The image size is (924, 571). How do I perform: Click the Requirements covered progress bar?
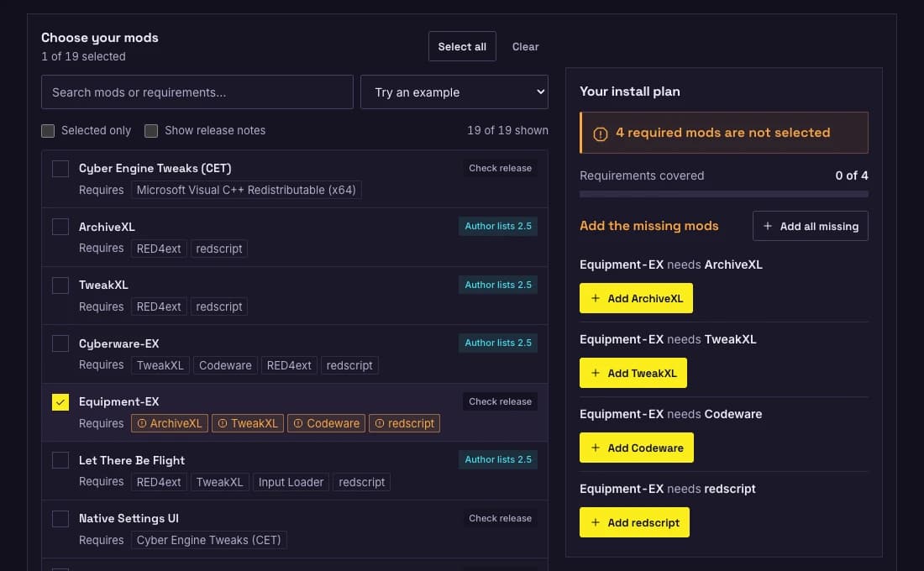(723, 194)
